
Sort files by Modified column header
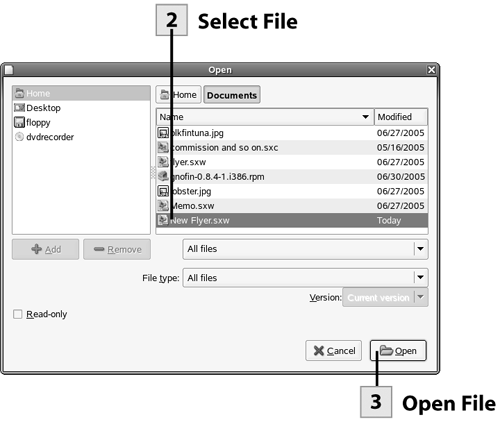click(x=401, y=117)
